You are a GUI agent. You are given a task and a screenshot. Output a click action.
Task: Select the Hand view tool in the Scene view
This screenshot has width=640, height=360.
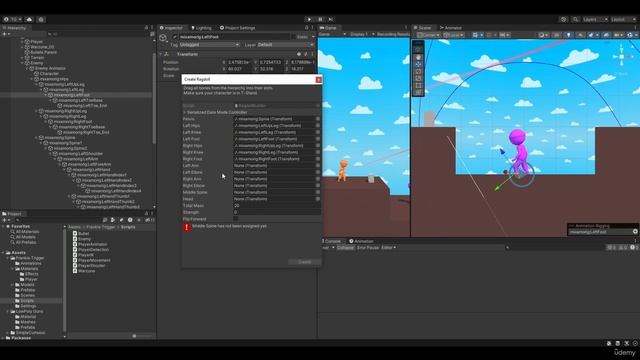click(418, 58)
